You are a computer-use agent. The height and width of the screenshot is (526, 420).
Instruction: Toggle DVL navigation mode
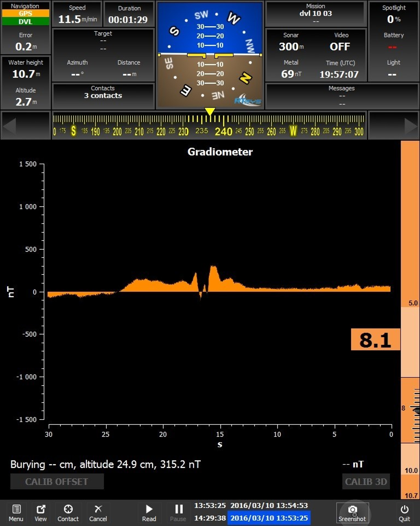pyautogui.click(x=25, y=21)
